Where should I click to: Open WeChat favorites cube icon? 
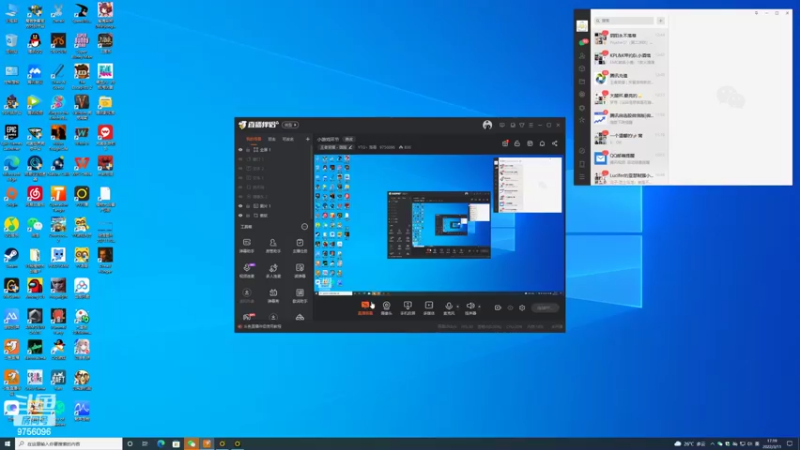[x=582, y=68]
